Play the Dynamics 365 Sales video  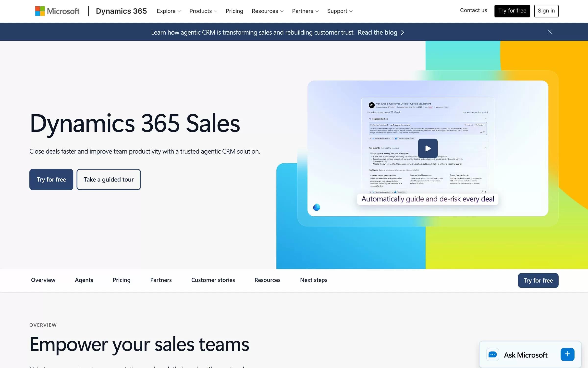click(x=428, y=148)
